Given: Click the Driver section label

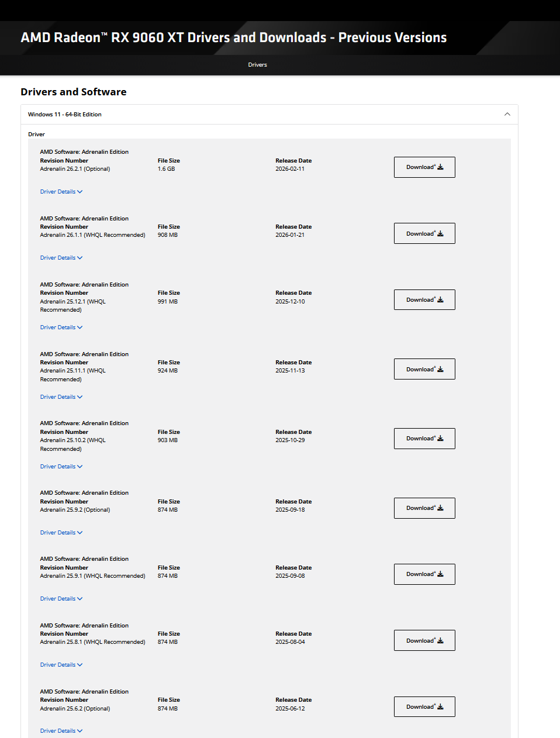Looking at the screenshot, I should pyautogui.click(x=36, y=135).
